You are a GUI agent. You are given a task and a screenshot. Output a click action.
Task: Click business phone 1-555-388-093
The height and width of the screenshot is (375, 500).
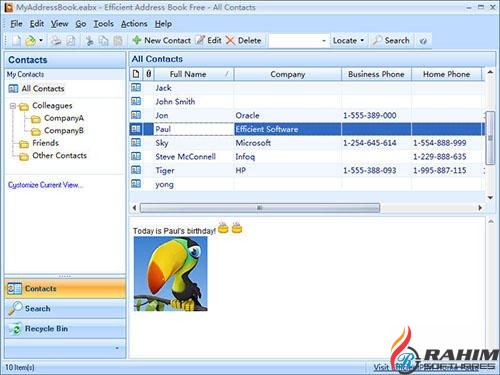(x=370, y=171)
